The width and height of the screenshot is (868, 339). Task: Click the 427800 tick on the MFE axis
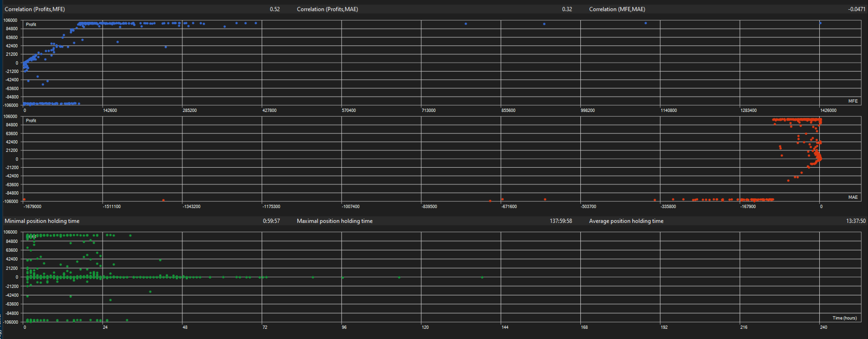point(270,111)
